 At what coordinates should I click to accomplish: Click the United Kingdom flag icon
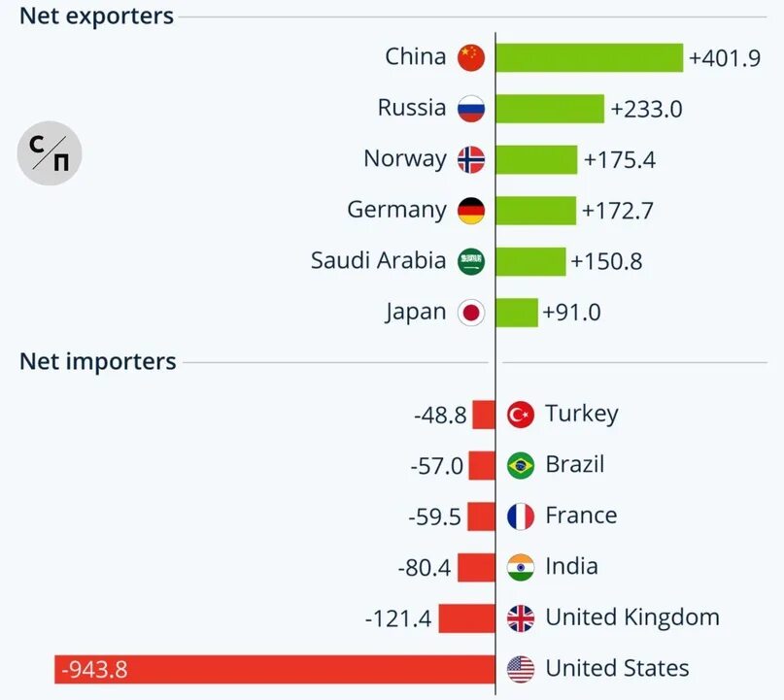[x=521, y=618]
